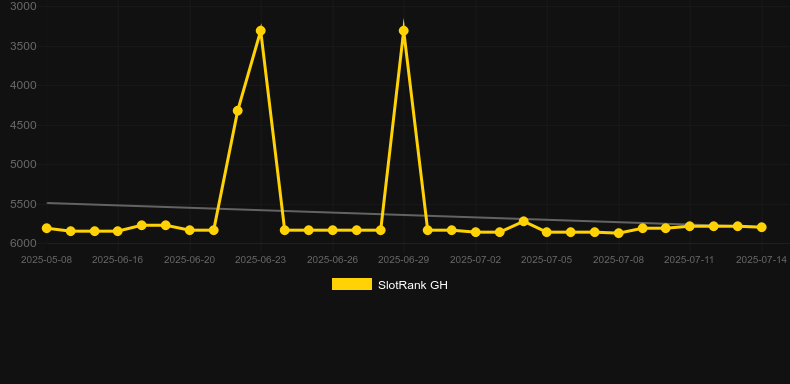Select the peak data point above 2025-06-23
Image resolution: width=790 pixels, height=384 pixels.
[x=260, y=31]
